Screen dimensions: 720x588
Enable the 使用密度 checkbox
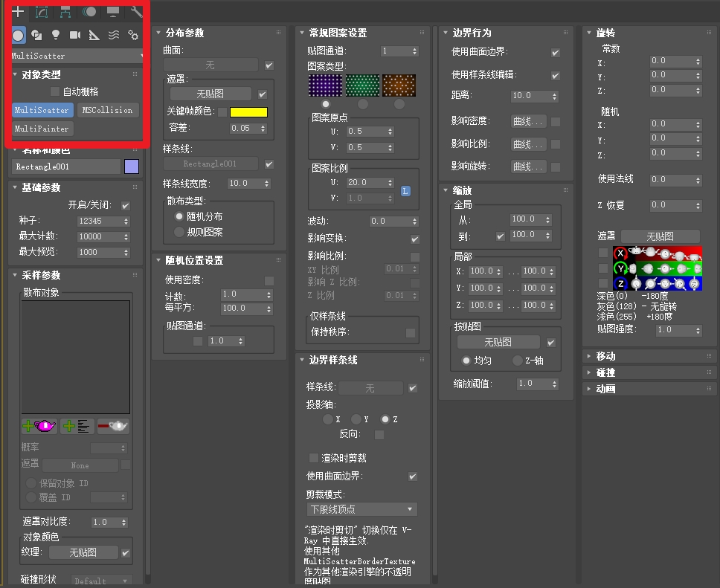pyautogui.click(x=269, y=280)
